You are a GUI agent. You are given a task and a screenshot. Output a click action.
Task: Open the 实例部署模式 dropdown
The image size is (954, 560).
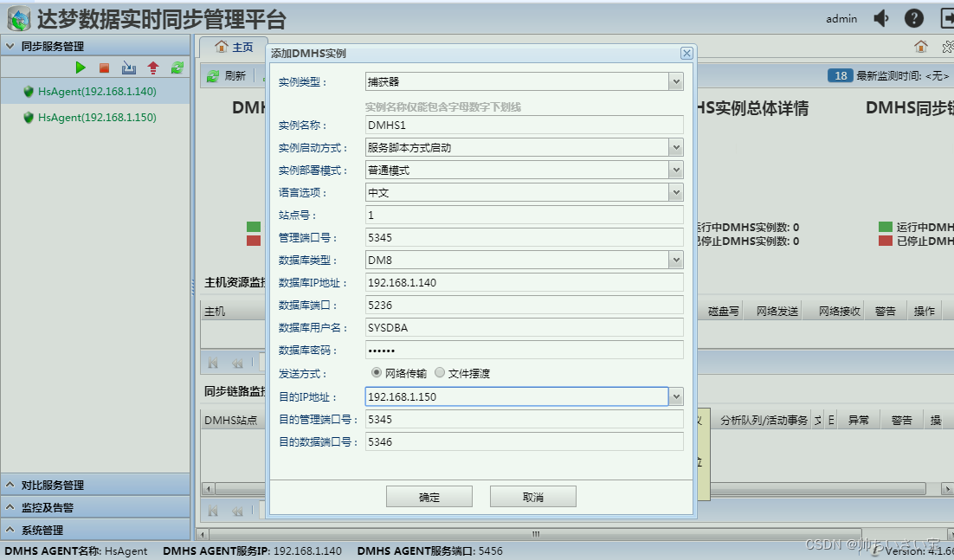[675, 170]
